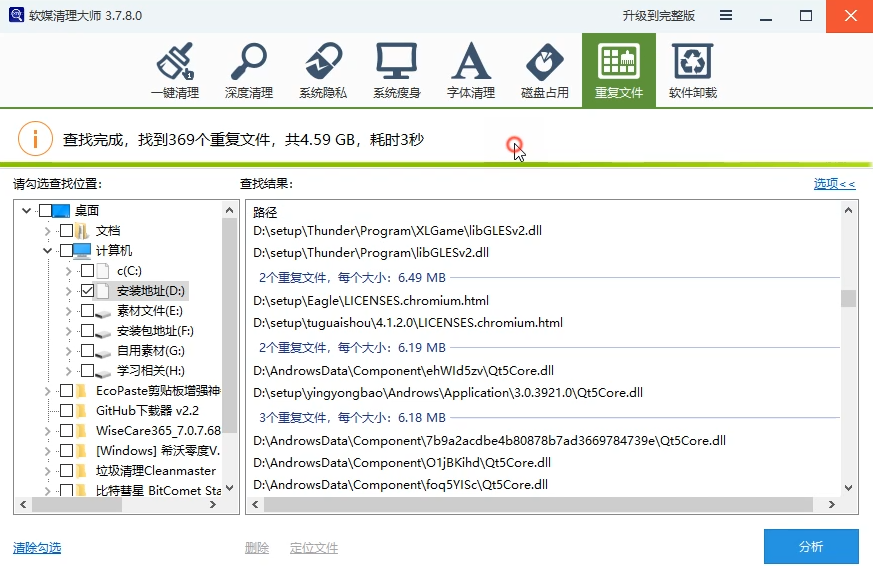Click 升级到完整版 in the title bar

658,15
